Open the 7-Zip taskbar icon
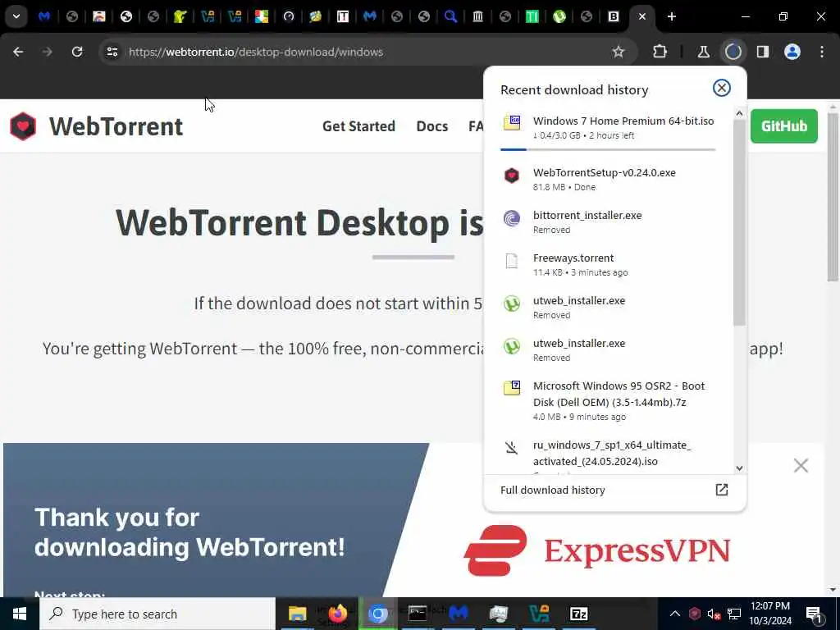The width and height of the screenshot is (840, 630). click(579, 614)
